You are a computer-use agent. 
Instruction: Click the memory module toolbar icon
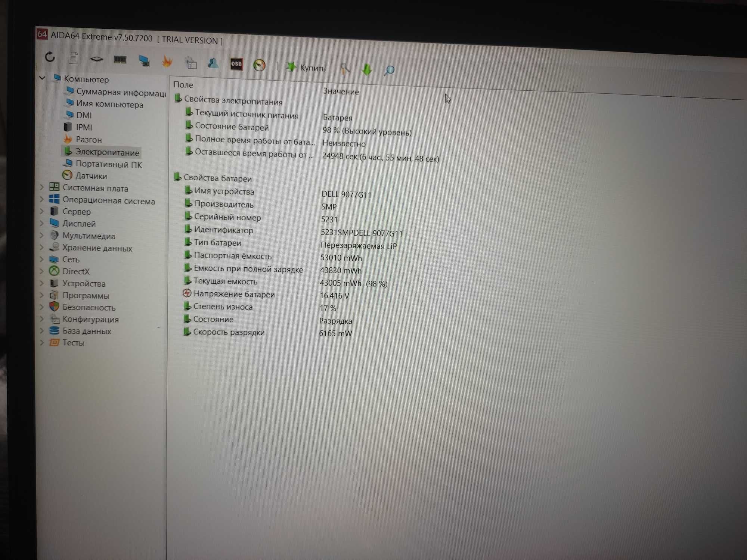coord(120,59)
